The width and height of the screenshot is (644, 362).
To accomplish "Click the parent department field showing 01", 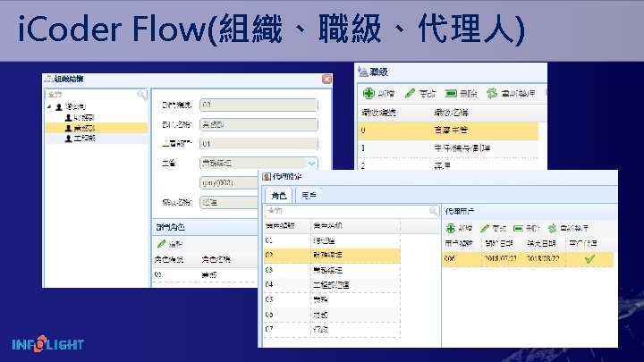I will tap(258, 144).
